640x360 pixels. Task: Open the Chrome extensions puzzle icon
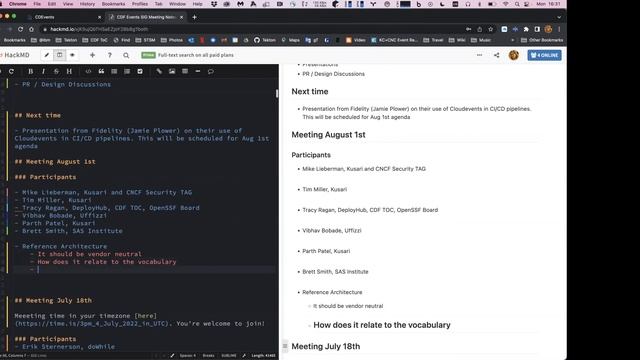click(x=526, y=29)
